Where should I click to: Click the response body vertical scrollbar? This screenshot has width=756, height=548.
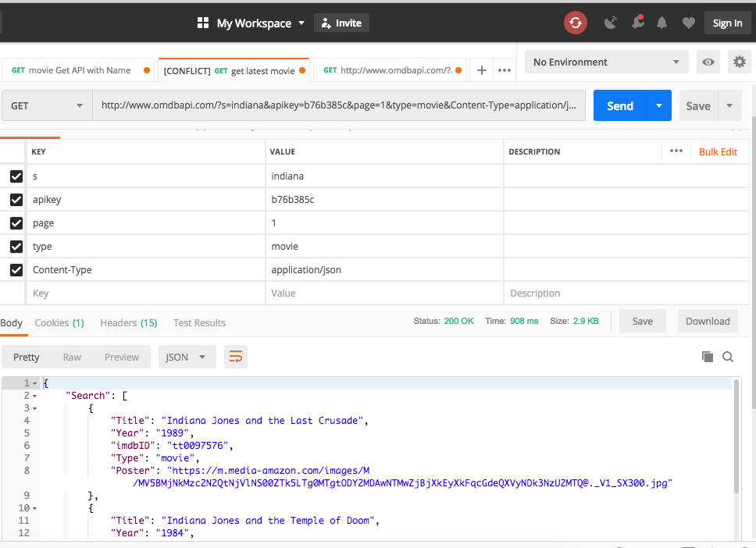[x=736, y=436]
